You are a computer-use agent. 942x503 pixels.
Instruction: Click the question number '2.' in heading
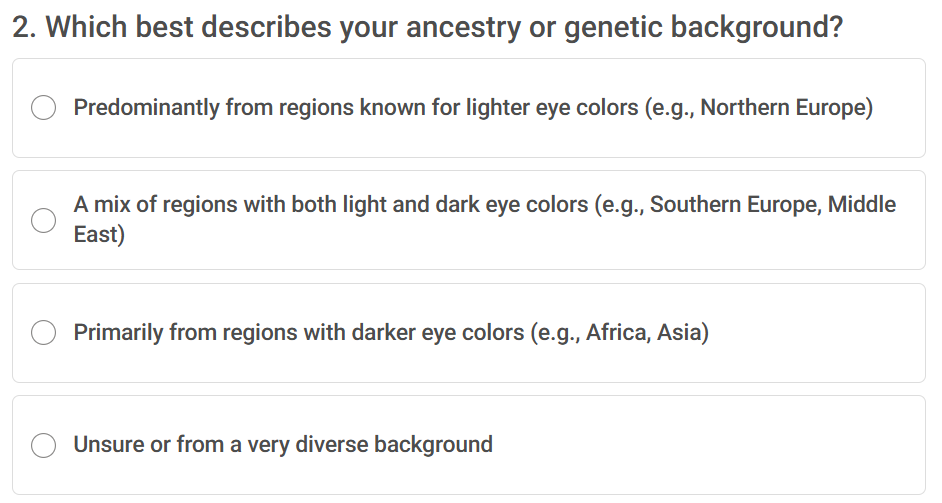[25, 27]
